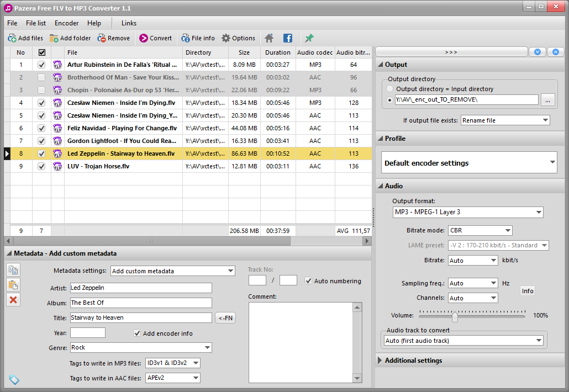Open the Encoder menu
Viewport: 569px width, 392px height.
click(66, 23)
